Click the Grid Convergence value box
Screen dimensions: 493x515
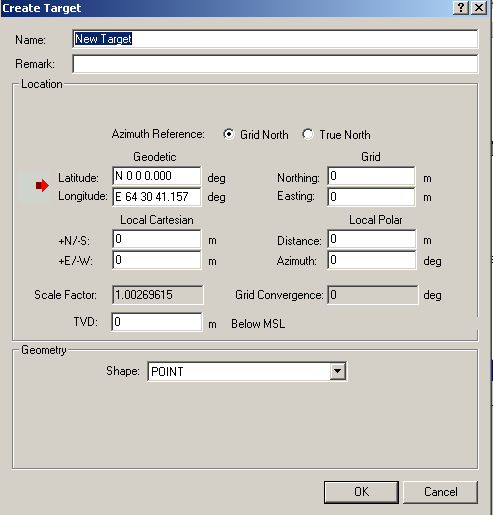pyautogui.click(x=373, y=295)
